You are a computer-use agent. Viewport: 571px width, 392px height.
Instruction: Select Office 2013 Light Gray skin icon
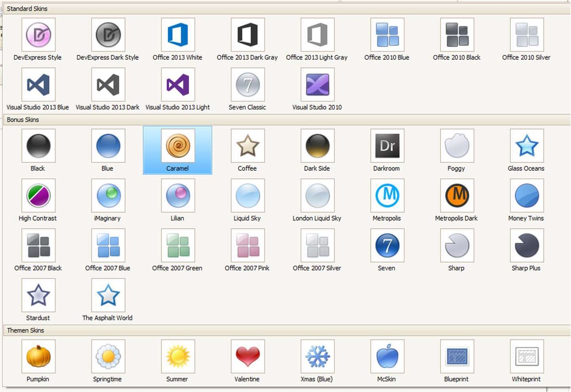click(317, 35)
